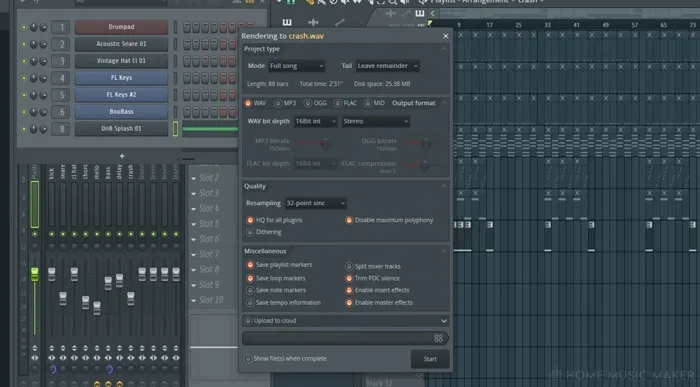Collapse the Quality section

coord(444,186)
